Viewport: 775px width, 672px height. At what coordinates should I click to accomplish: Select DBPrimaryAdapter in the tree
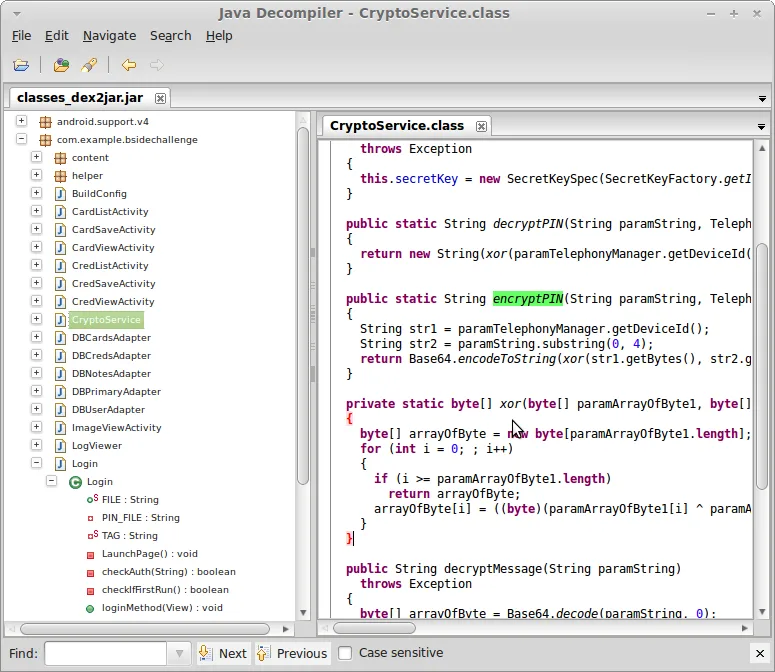(116, 392)
